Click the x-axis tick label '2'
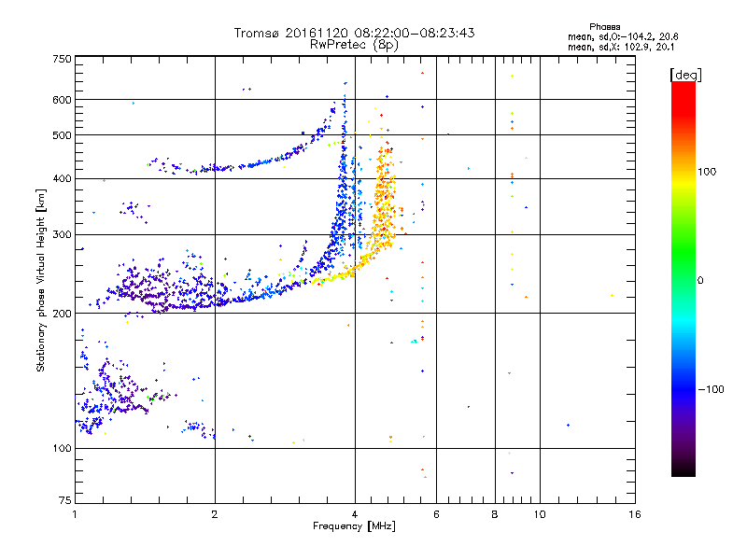The width and height of the screenshot is (747, 560). point(215,514)
